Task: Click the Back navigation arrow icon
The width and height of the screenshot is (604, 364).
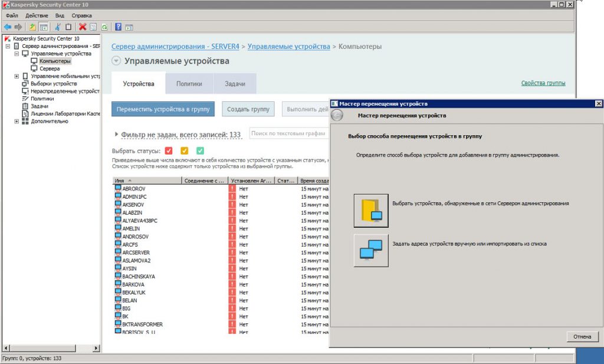Action: click(7, 27)
